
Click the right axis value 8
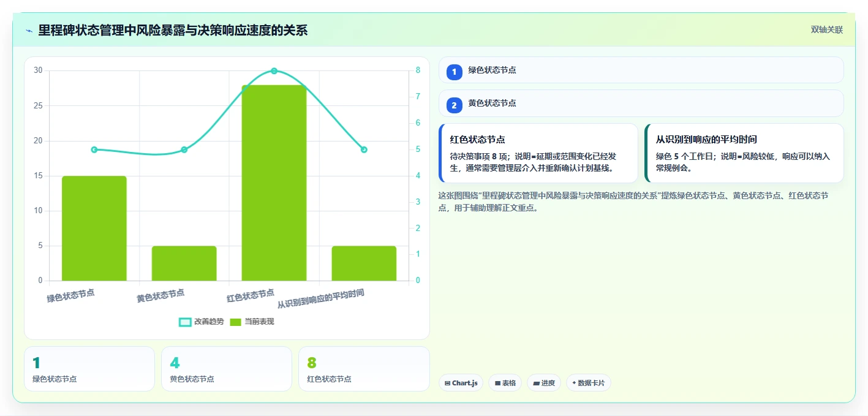(x=418, y=70)
